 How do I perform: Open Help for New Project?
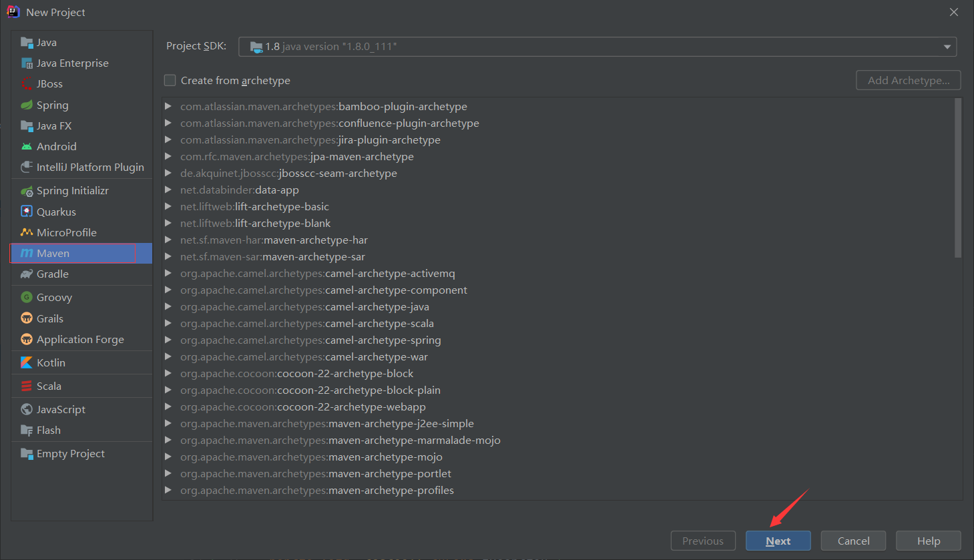[x=929, y=541]
